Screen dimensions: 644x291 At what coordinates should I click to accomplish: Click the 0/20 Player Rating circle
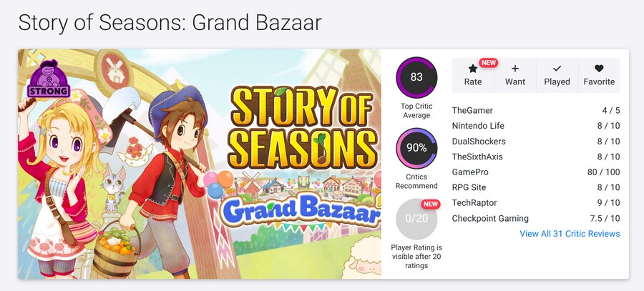416,219
